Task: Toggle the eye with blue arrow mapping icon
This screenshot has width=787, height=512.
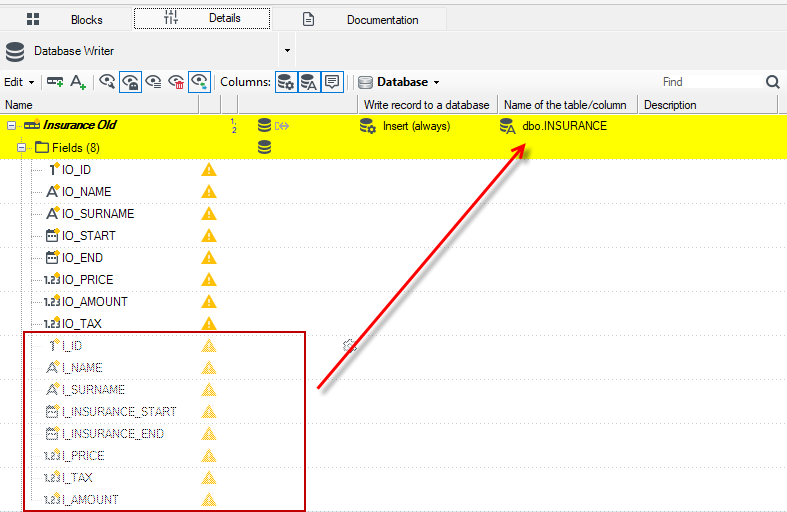Action: pos(199,82)
